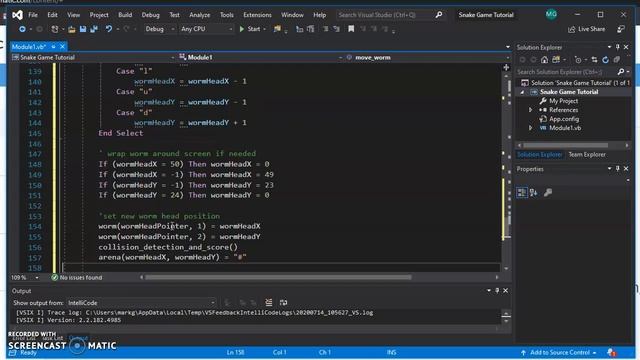640x360 pixels.
Task: Collapse the Snake Game Tutorial project node
Action: [522, 92]
